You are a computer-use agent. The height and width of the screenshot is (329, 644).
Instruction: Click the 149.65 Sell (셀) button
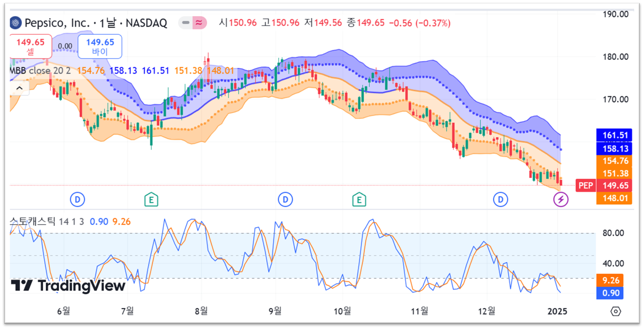[x=30, y=46]
